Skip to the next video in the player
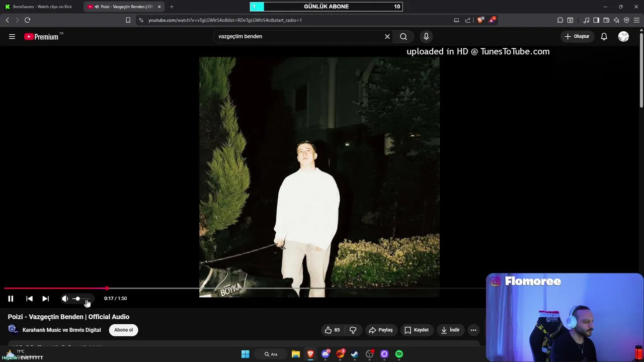This screenshot has height=362, width=644. click(45, 299)
